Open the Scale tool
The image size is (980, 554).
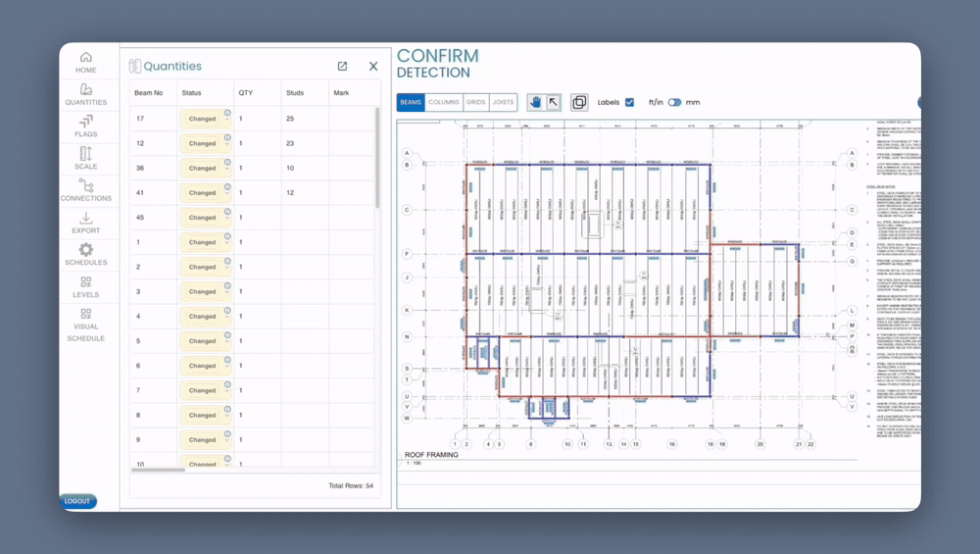[86, 158]
